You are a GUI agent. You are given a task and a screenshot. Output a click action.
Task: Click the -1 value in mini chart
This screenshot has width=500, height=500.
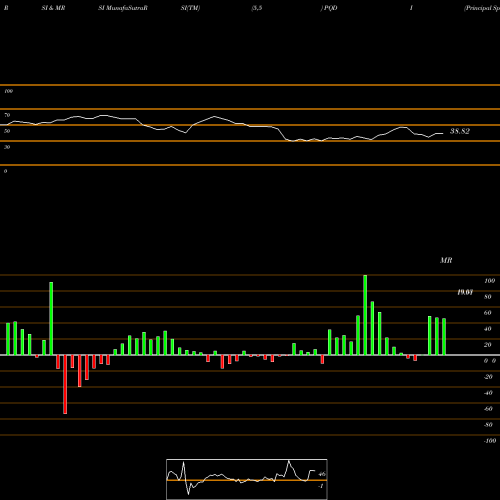pyautogui.click(x=321, y=486)
